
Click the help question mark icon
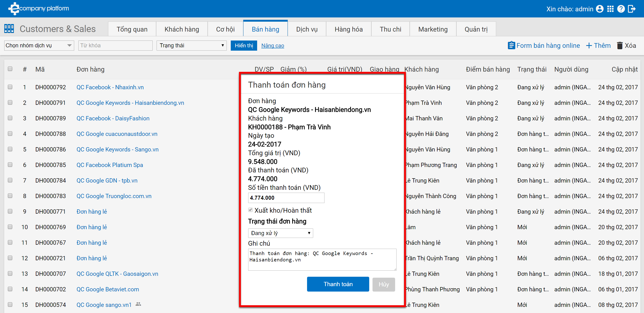(621, 9)
